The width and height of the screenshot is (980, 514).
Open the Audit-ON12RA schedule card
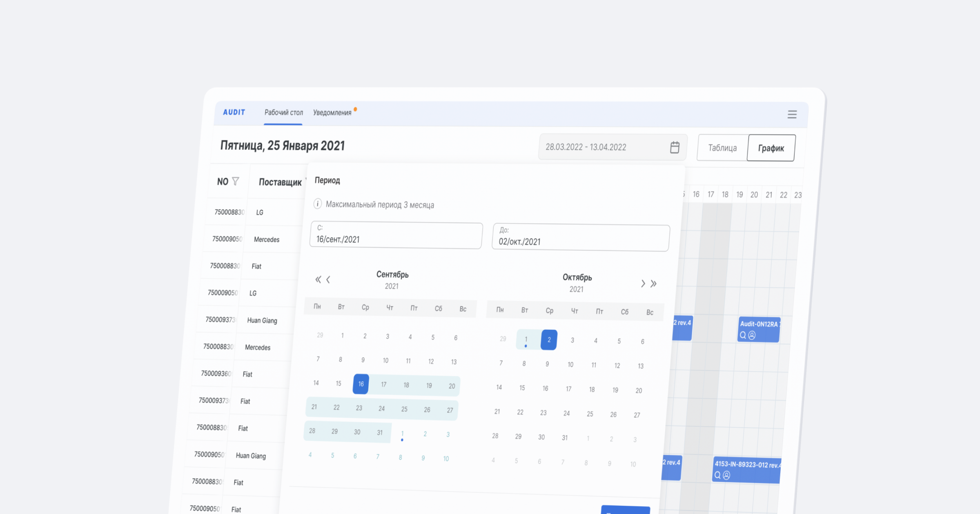pos(759,330)
